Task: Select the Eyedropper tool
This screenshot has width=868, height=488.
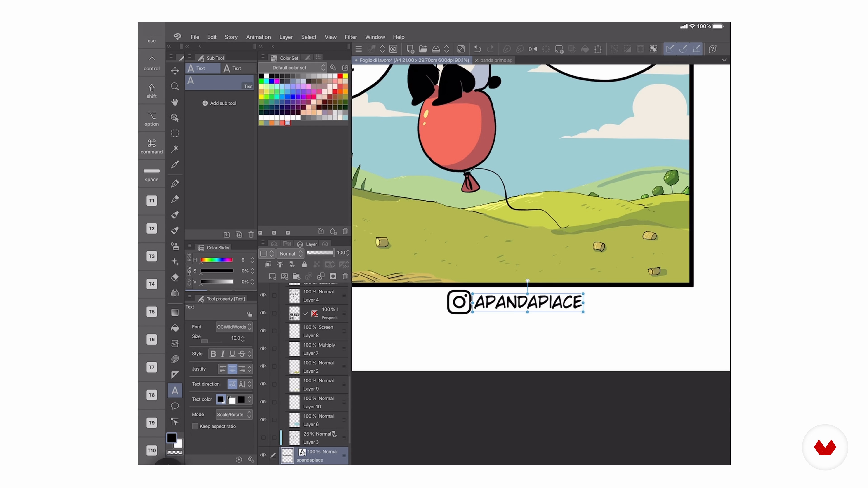Action: 175,164
